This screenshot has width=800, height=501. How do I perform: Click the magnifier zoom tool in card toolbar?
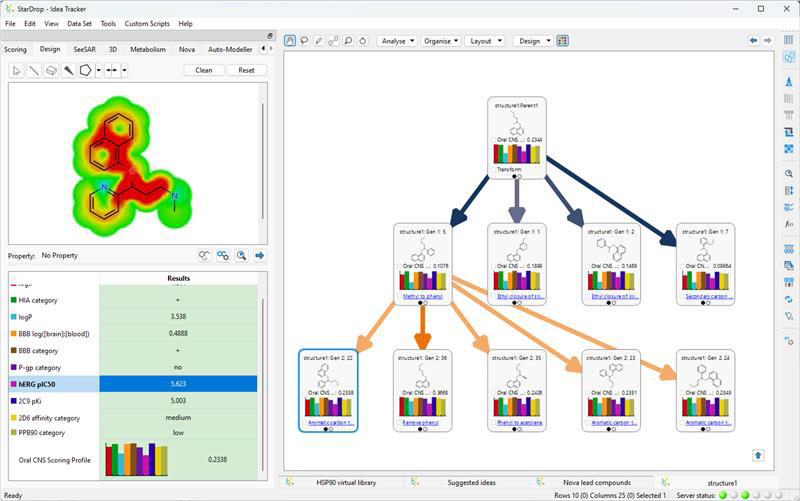point(348,41)
